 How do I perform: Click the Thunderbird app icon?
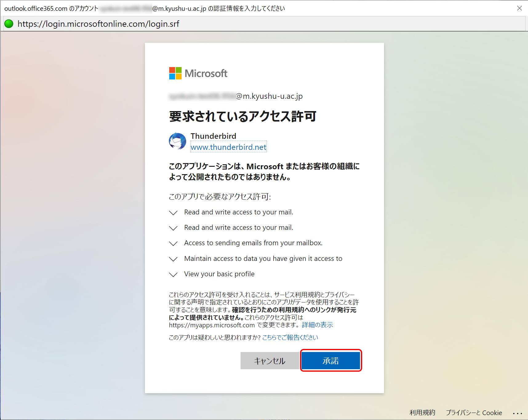(x=178, y=141)
